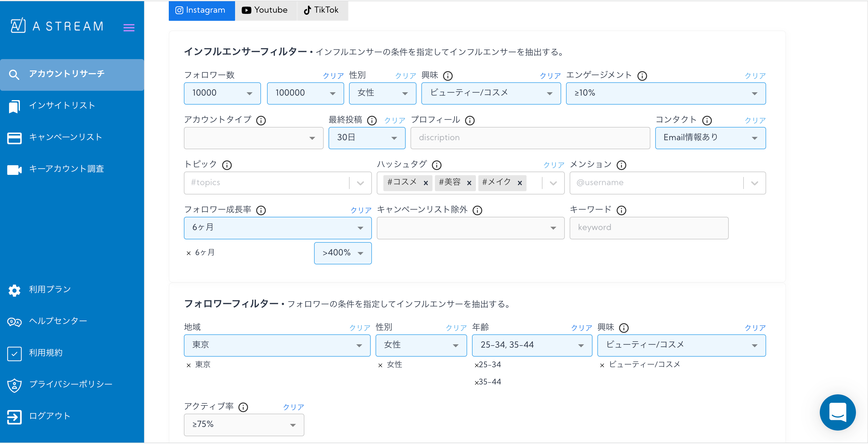Click info icon beside ハッシュタグ label
The height and width of the screenshot is (445, 868).
(x=437, y=165)
